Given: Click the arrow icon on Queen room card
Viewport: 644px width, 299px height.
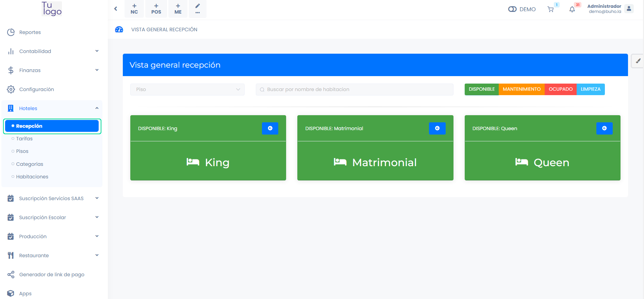Looking at the screenshot, I should pos(604,128).
